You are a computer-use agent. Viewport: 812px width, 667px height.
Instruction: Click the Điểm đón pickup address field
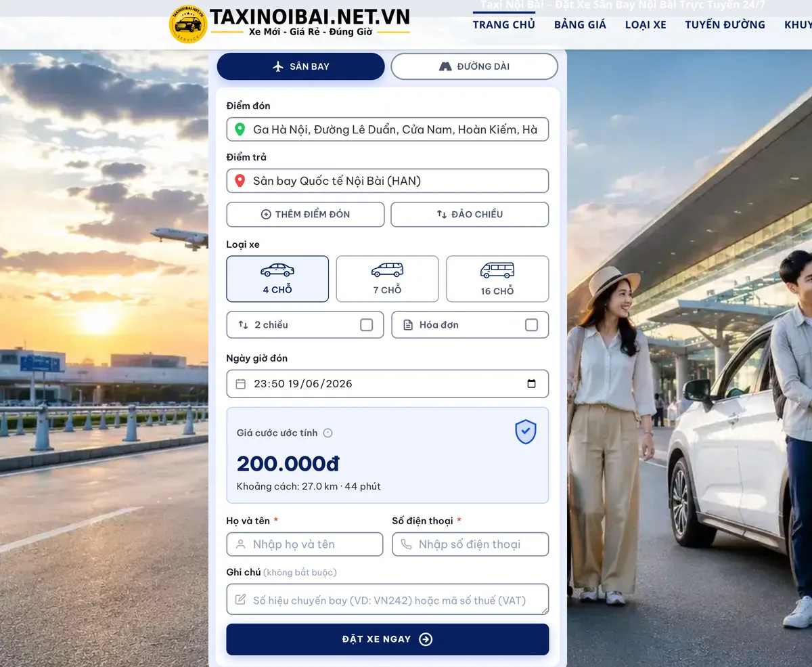[x=388, y=129]
